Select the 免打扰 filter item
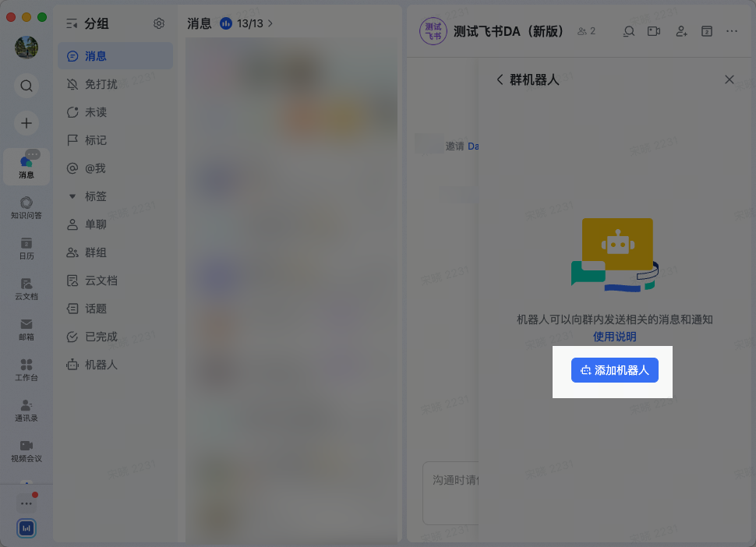The image size is (756, 547). pyautogui.click(x=115, y=84)
